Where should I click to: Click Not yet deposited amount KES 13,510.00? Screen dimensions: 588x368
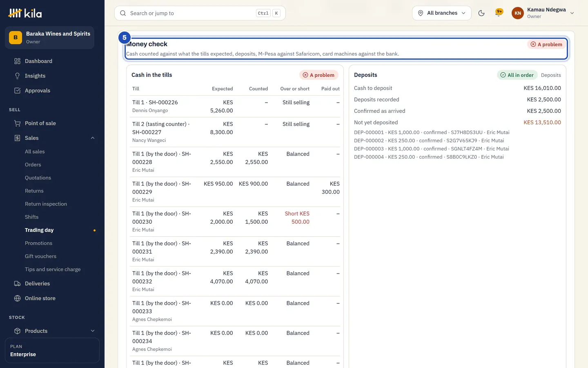pos(542,122)
